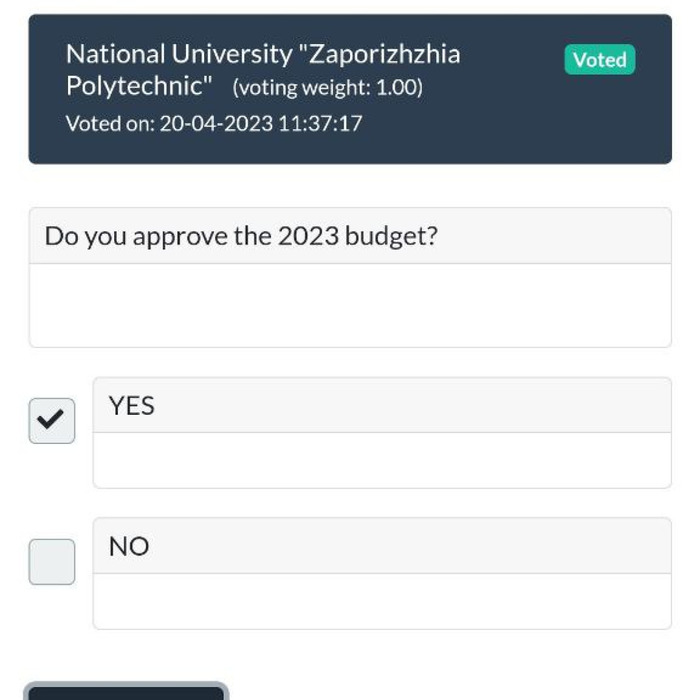The image size is (700, 700).
Task: Click the empty box beneath NO
Action: (x=381, y=601)
